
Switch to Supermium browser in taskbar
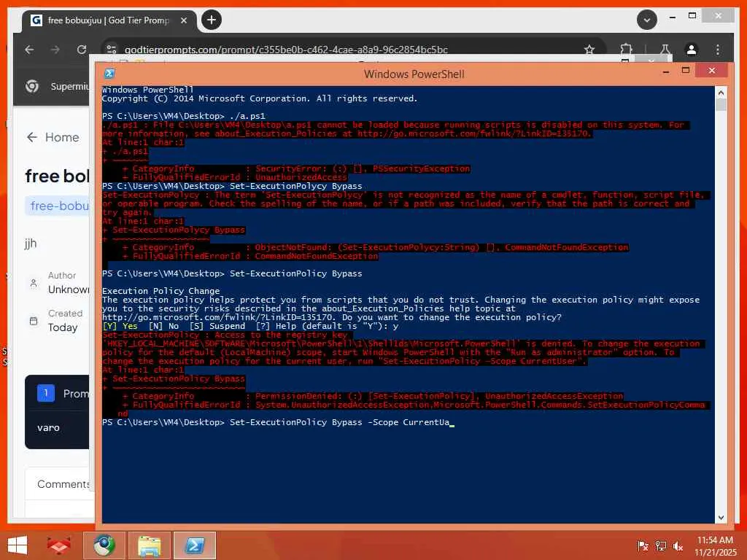coord(104,545)
